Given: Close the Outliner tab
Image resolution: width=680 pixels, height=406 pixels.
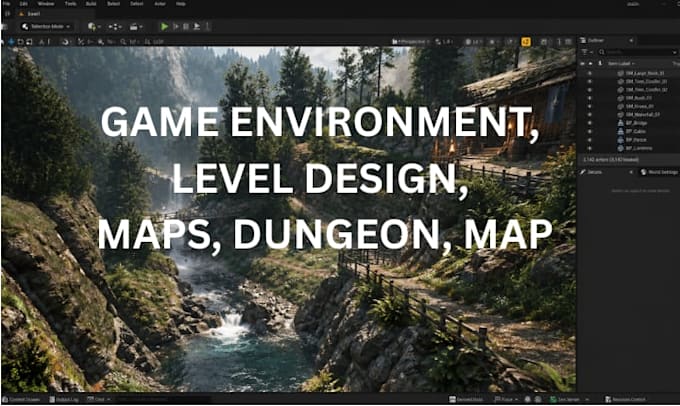Looking at the screenshot, I should tap(631, 40).
